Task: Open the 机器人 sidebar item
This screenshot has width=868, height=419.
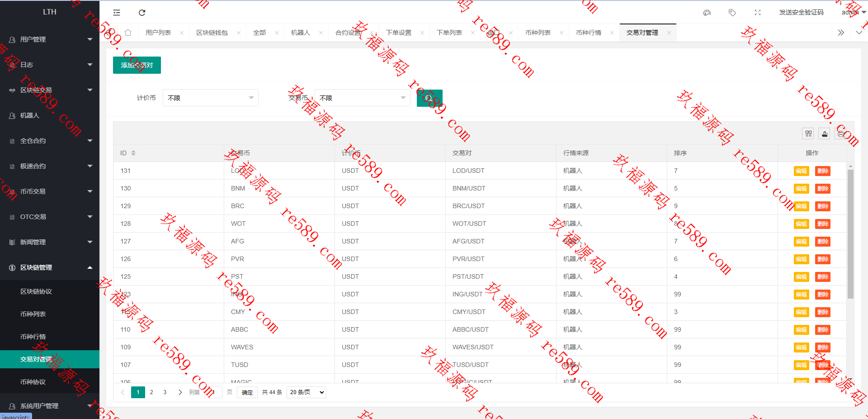Action: [x=50, y=115]
